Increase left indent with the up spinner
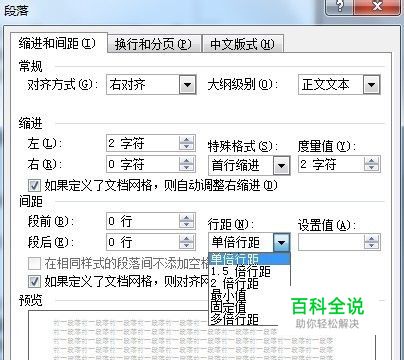This screenshot has width=404, height=360. tap(187, 140)
